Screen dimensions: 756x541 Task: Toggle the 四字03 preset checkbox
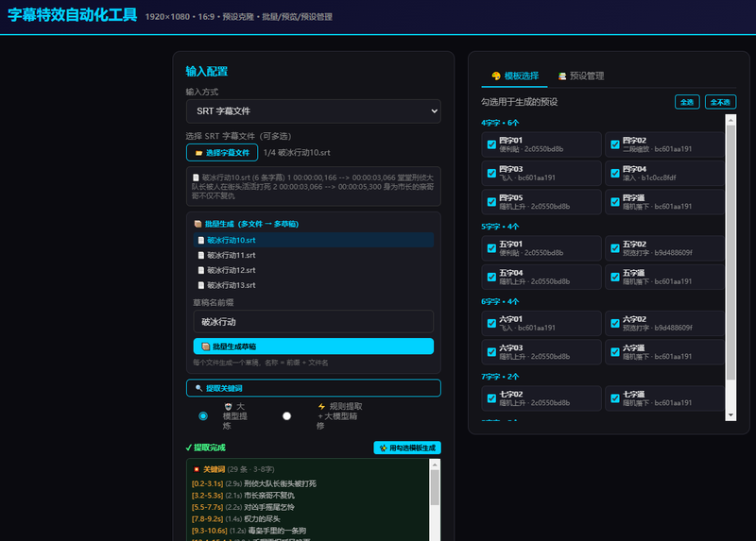(491, 174)
